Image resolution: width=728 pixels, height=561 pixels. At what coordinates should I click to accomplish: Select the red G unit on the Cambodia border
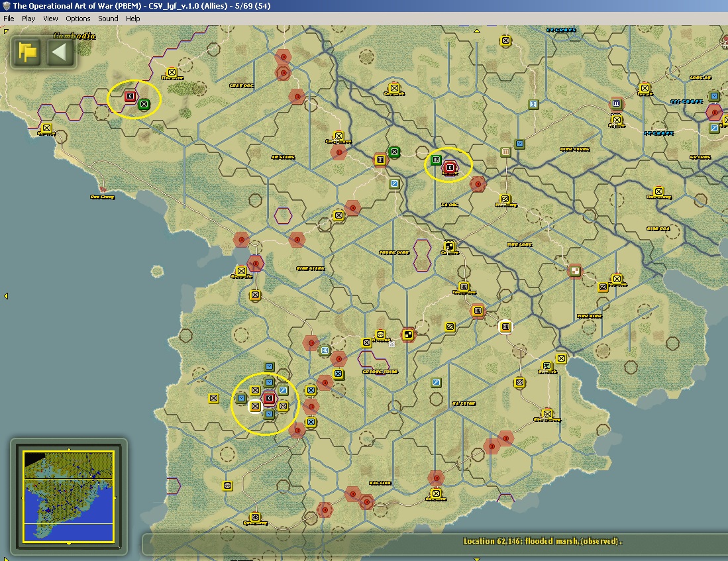pyautogui.click(x=130, y=96)
